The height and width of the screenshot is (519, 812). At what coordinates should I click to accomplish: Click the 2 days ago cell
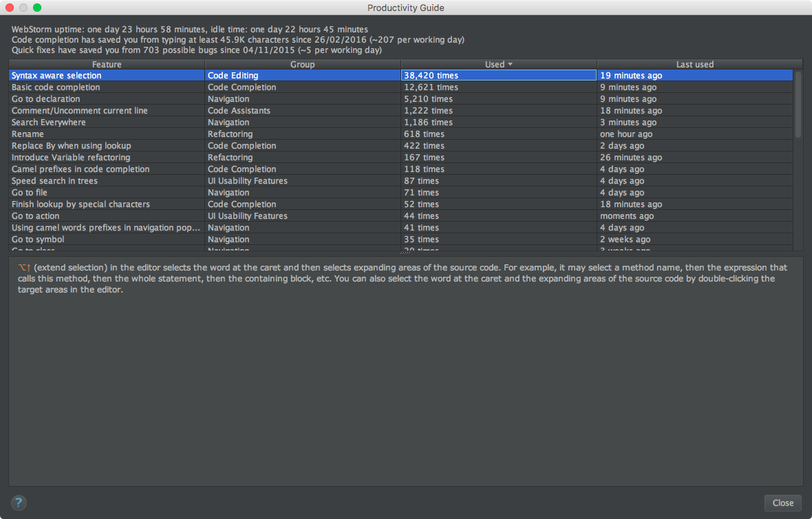pos(695,145)
